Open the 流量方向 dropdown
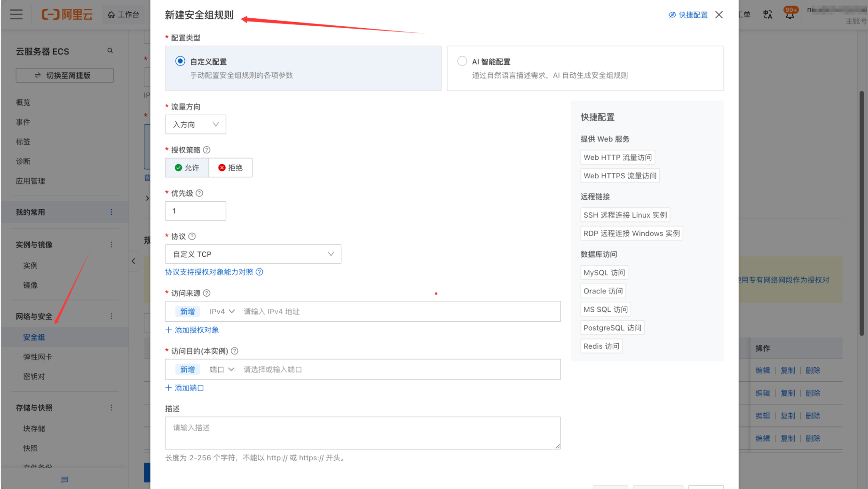This screenshot has width=868, height=489. point(196,125)
